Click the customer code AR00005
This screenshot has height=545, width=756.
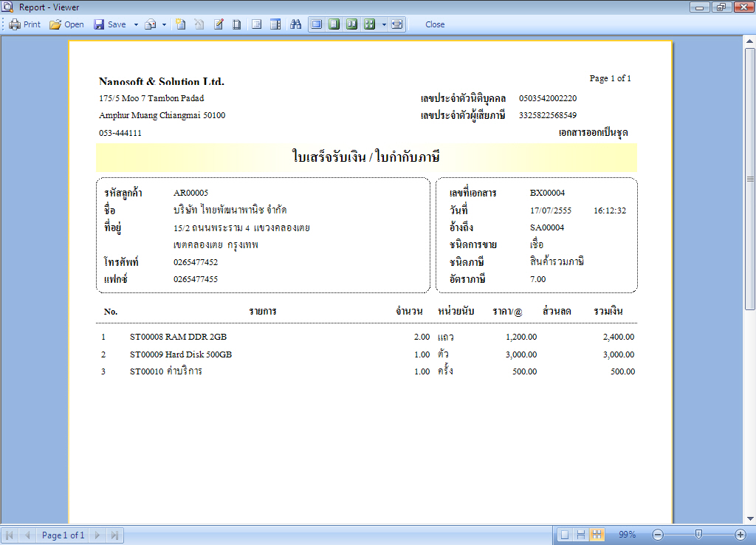click(x=191, y=193)
